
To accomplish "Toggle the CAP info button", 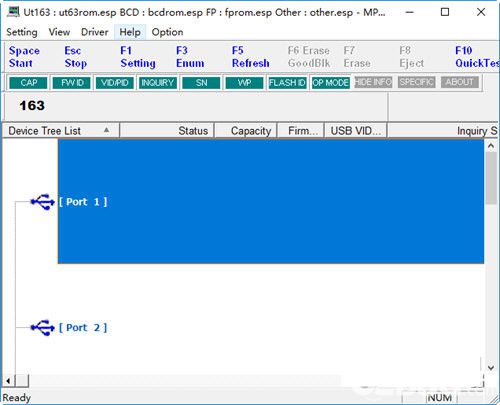I will [x=29, y=83].
